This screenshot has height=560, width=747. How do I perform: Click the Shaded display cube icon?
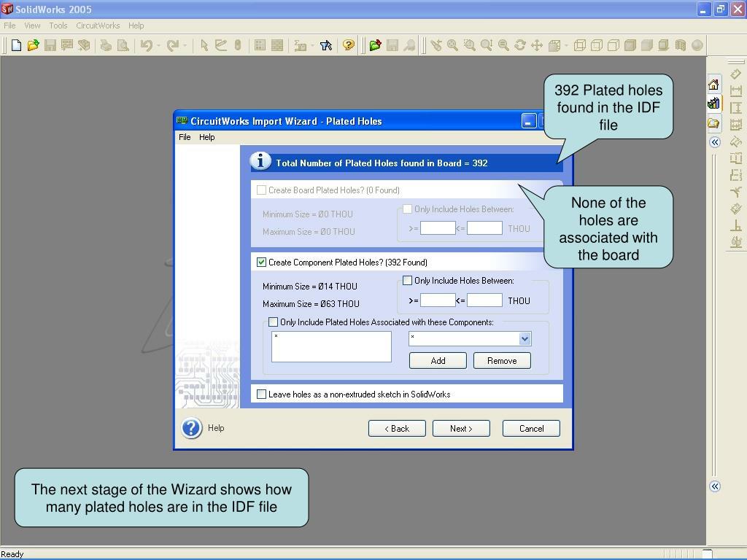(x=646, y=45)
